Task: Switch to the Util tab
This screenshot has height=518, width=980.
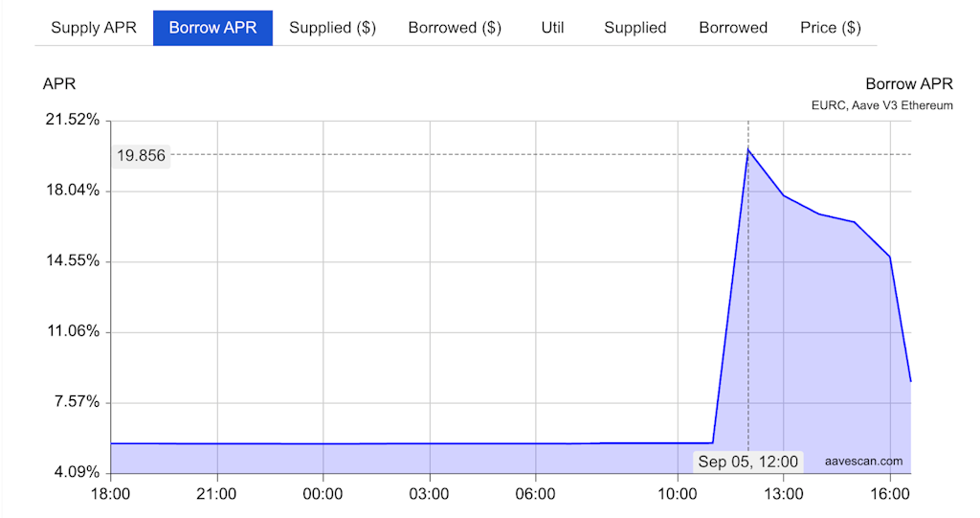Action: point(552,28)
